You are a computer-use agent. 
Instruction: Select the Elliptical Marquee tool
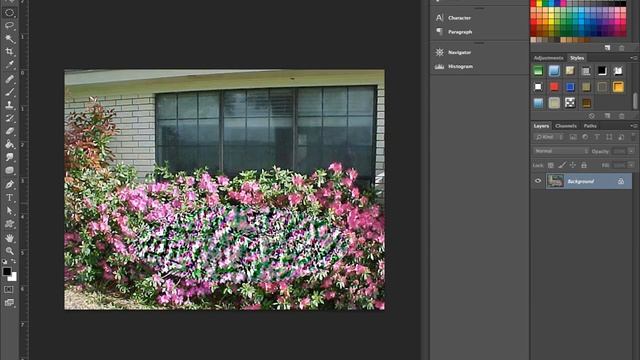tap(9, 13)
